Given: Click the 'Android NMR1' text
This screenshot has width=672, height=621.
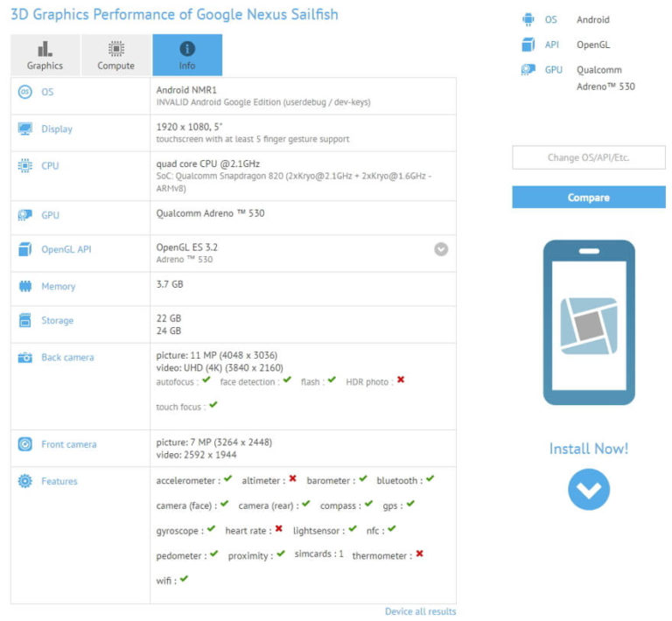Looking at the screenshot, I should [186, 90].
